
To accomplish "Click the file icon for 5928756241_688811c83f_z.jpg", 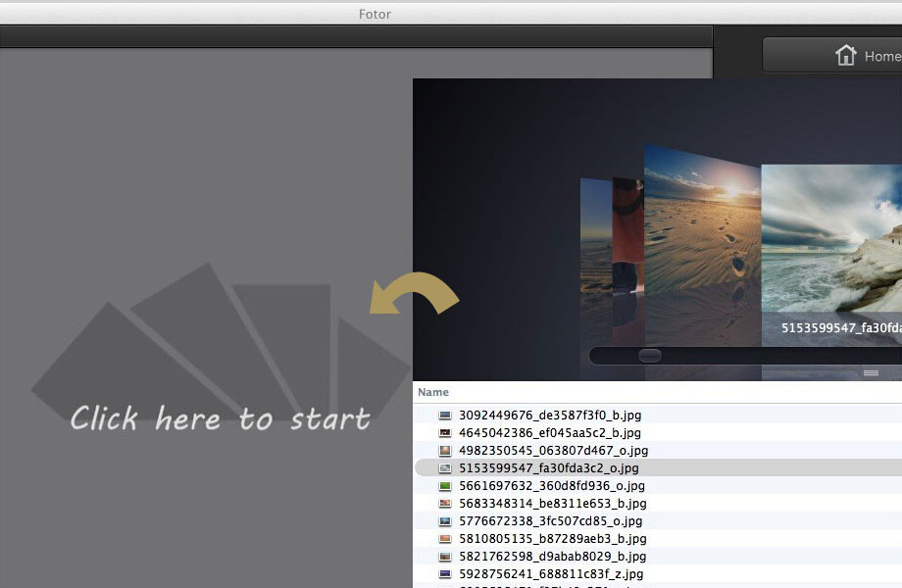I will pyautogui.click(x=445, y=574).
